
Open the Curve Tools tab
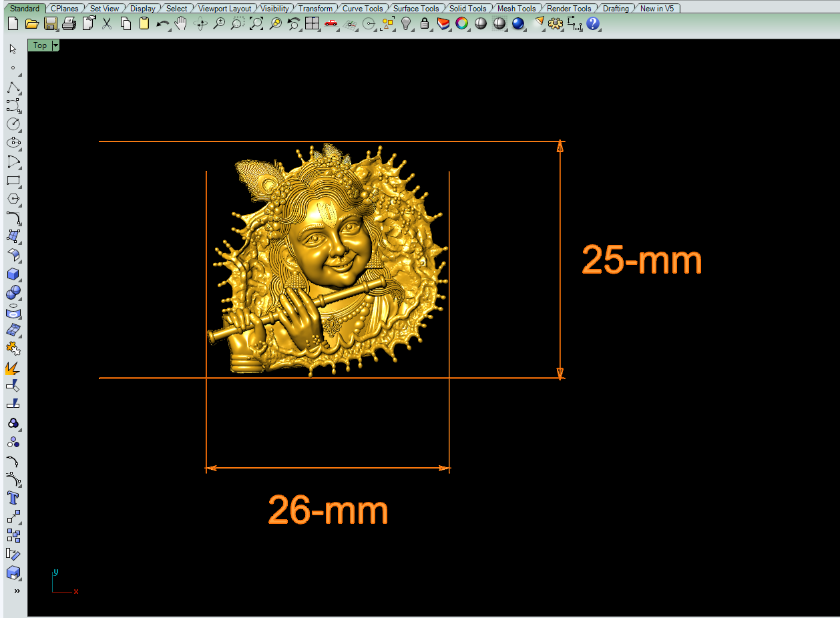pyautogui.click(x=363, y=9)
